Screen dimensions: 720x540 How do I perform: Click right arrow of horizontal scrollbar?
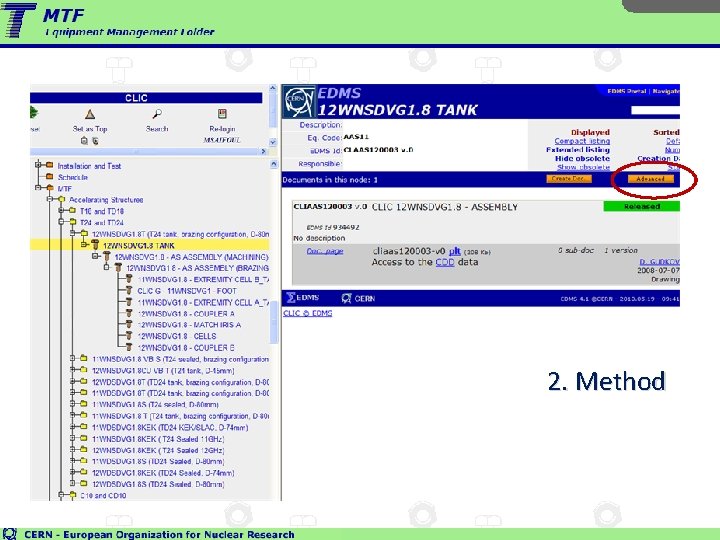pyautogui.click(x=263, y=151)
